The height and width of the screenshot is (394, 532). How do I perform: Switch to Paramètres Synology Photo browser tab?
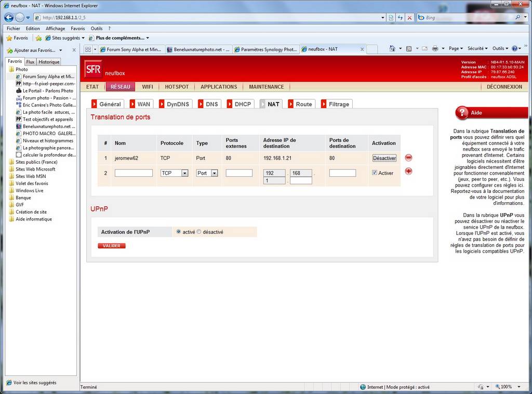coord(266,49)
